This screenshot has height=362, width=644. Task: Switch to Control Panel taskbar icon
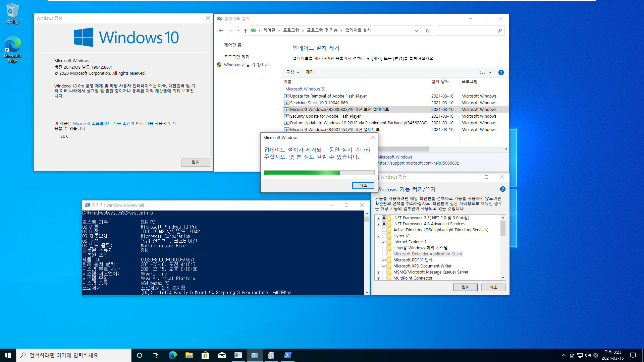[x=255, y=355]
